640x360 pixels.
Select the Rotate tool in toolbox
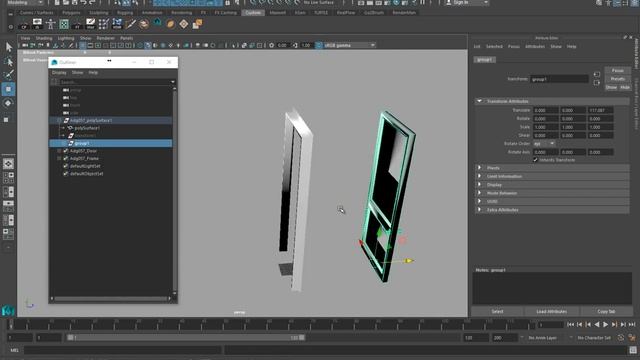[x=9, y=103]
